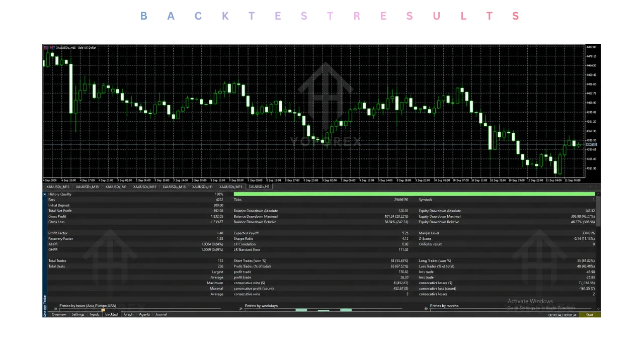Click Balance Drawdown Relative value 38.94% (242.31)

(396, 222)
